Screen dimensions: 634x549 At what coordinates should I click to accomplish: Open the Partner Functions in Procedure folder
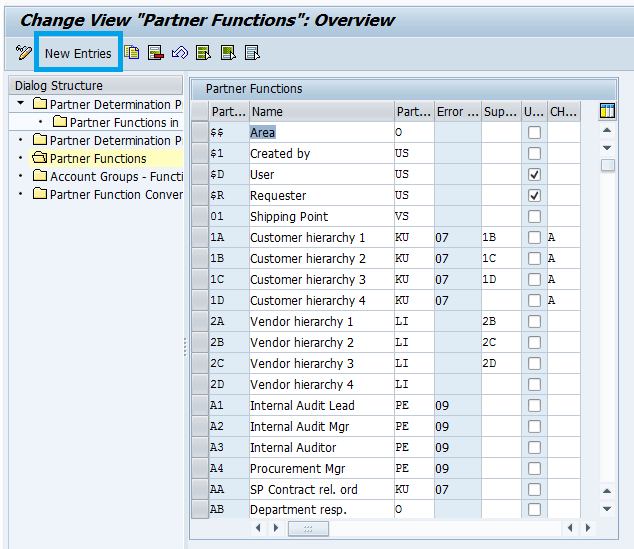point(60,122)
